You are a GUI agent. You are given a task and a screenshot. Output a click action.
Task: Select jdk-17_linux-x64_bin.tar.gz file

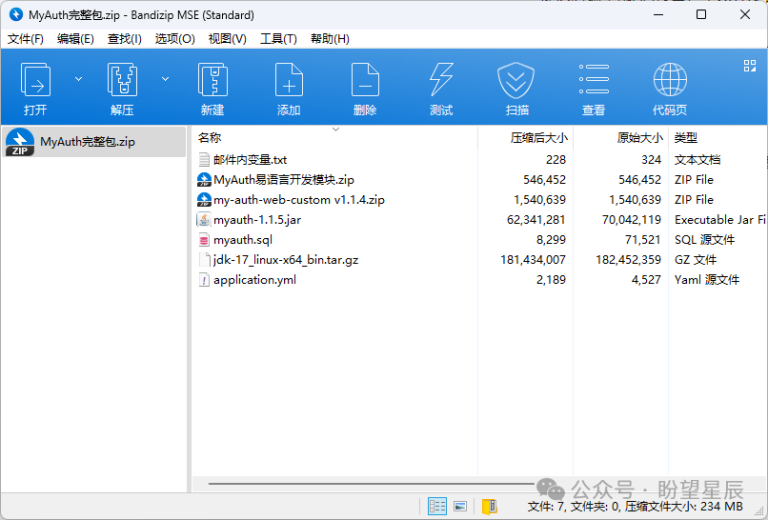[286, 260]
